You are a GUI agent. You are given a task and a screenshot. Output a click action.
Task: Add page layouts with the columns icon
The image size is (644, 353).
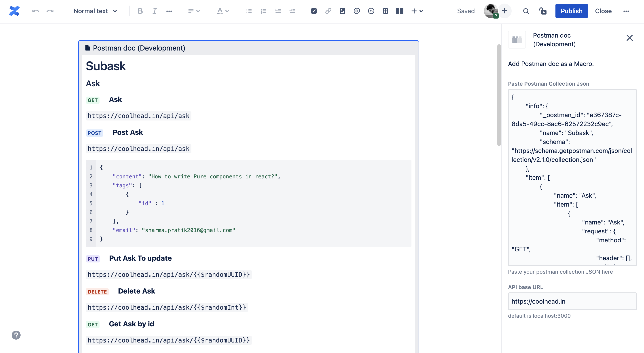400,11
